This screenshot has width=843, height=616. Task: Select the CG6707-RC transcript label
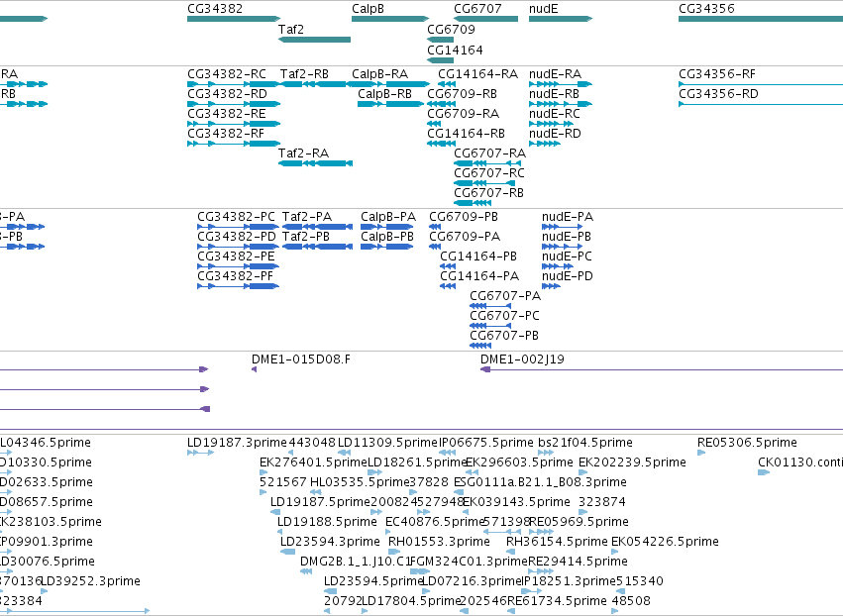[489, 173]
